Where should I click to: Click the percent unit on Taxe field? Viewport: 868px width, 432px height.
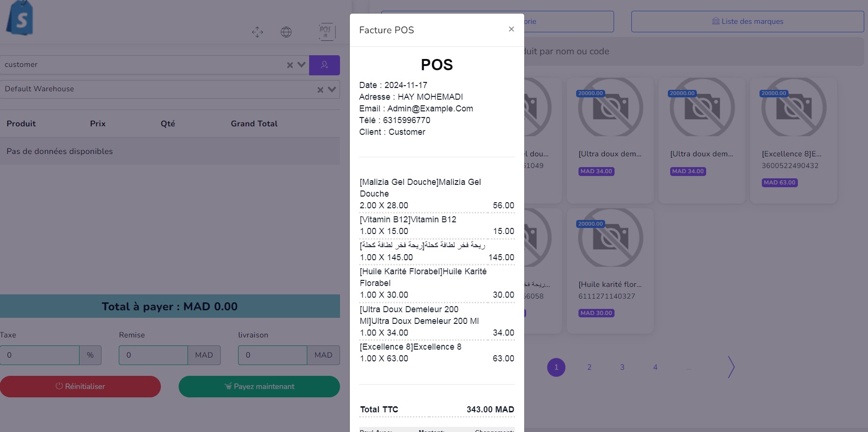click(x=90, y=355)
